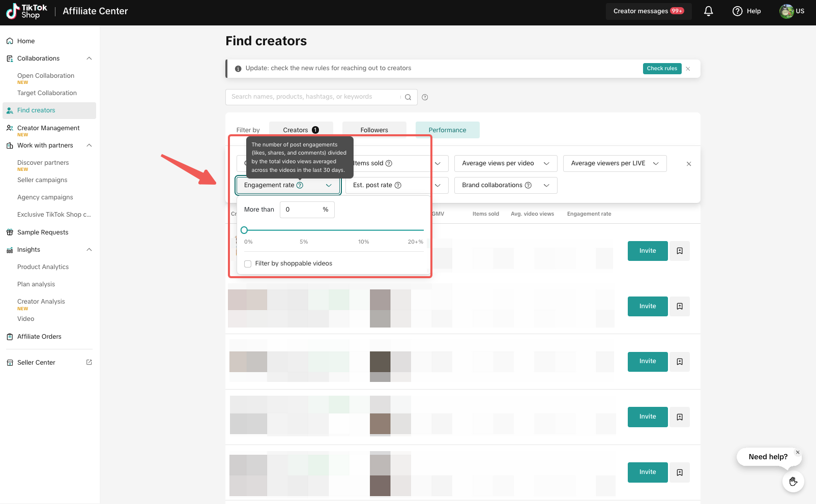Click the More than percentage input field

tap(303, 210)
